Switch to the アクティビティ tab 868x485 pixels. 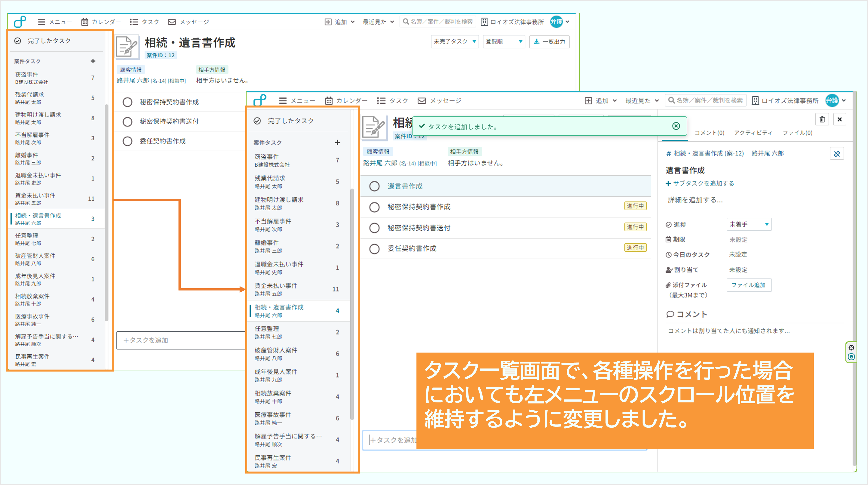pos(753,132)
